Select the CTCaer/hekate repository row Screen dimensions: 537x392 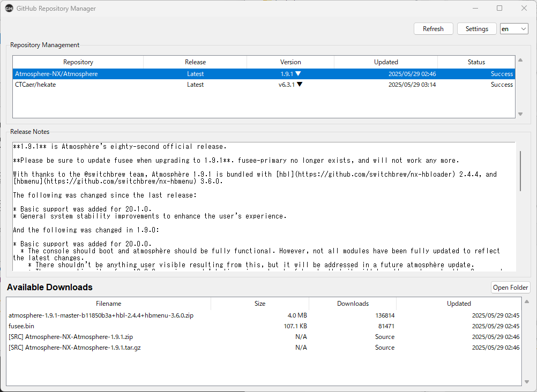(264, 84)
